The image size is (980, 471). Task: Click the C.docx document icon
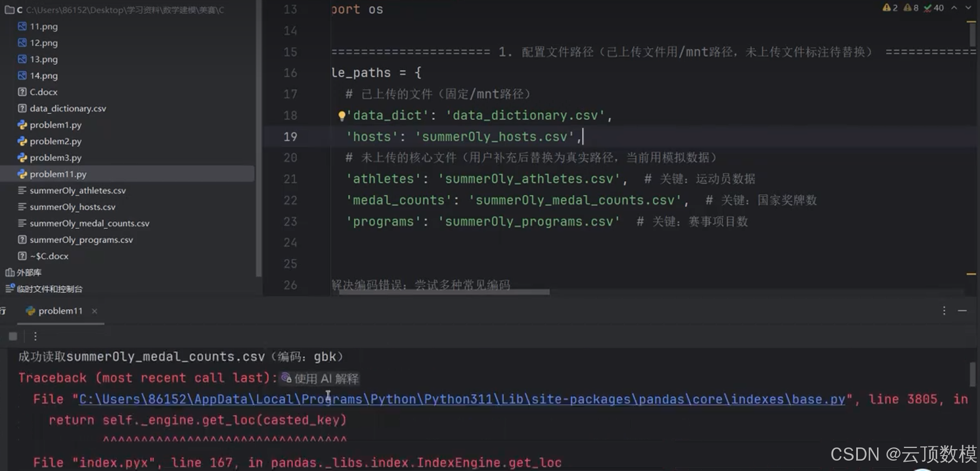point(22,92)
